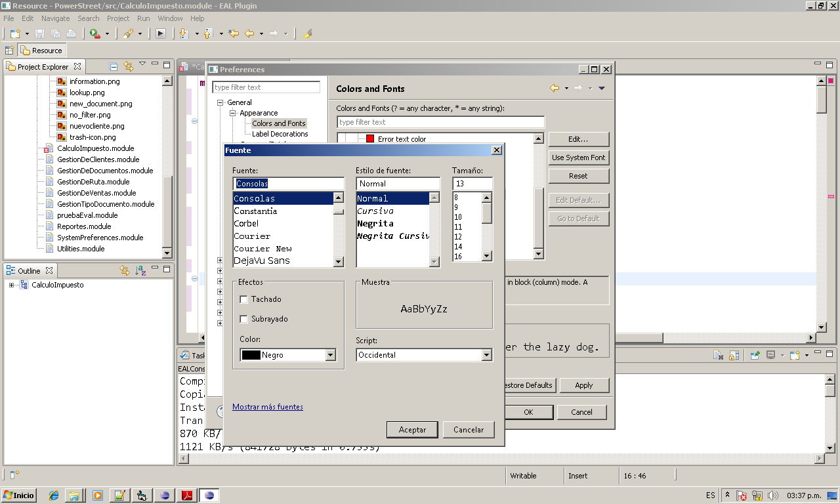Click the Pin Console icon
Image resolution: width=840 pixels, height=504 pixels.
coord(755,355)
